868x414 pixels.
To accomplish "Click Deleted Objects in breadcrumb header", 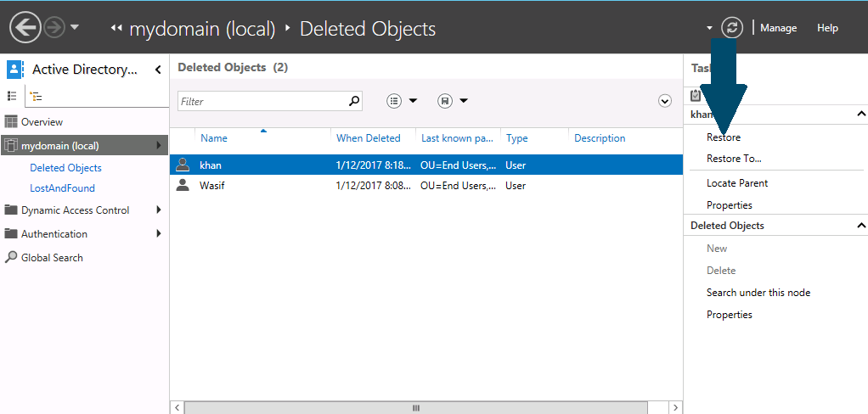I will click(x=368, y=29).
